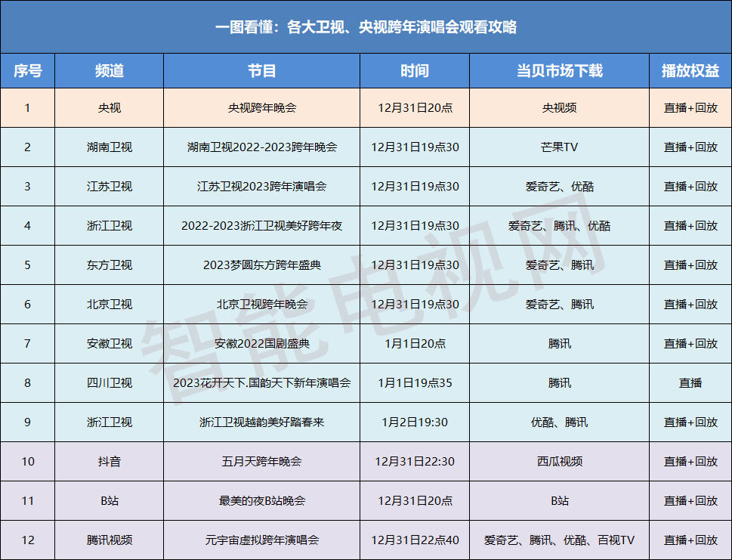This screenshot has height=560, width=732.
Task: Click the title 一图看懂：各大卫视、央视跨年演唱会观看攻略
Action: coord(366,26)
